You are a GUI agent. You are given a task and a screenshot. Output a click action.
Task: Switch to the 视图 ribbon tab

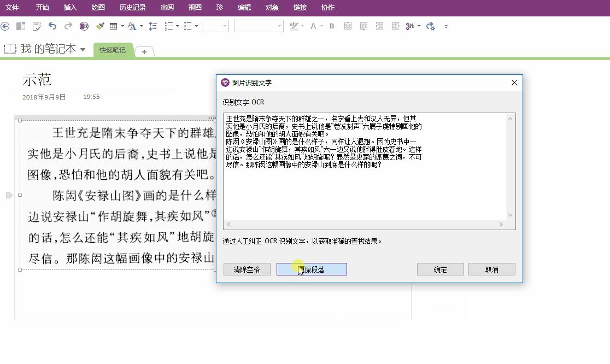[x=195, y=8]
